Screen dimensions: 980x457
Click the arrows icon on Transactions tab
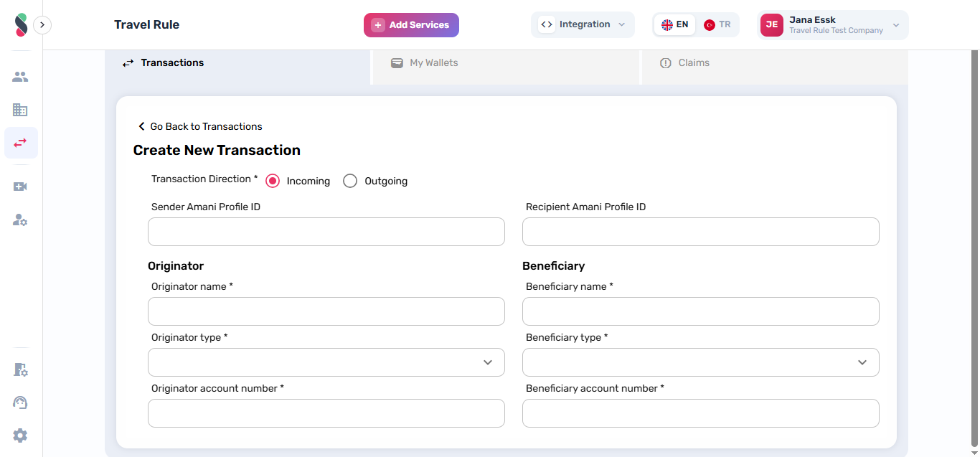point(128,63)
